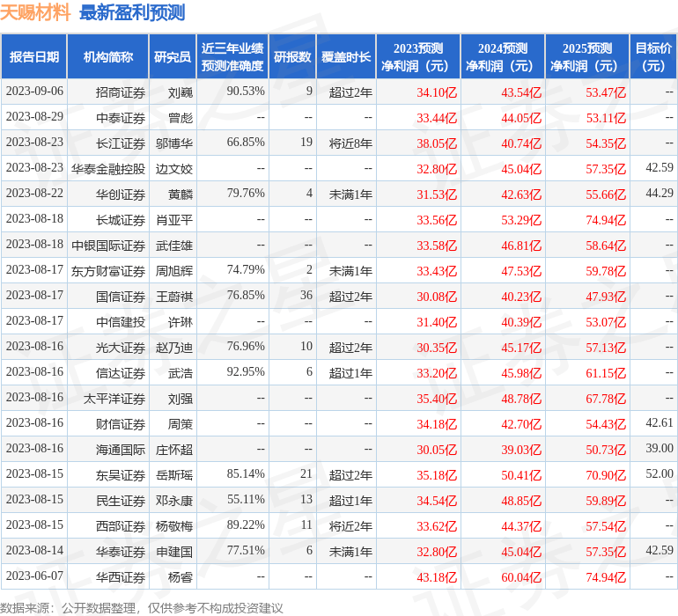Select the 2023-09-06 report date cell
The height and width of the screenshot is (616, 678).
[34, 92]
